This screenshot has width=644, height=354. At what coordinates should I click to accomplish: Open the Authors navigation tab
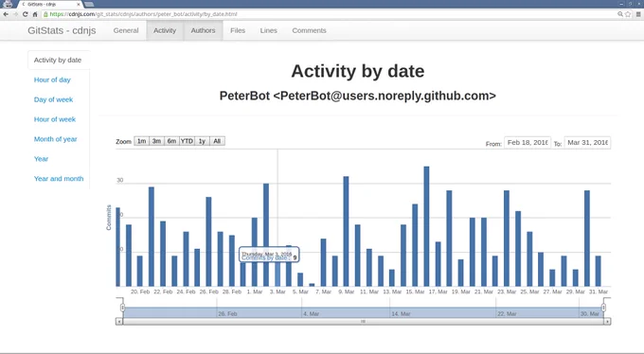coord(203,30)
